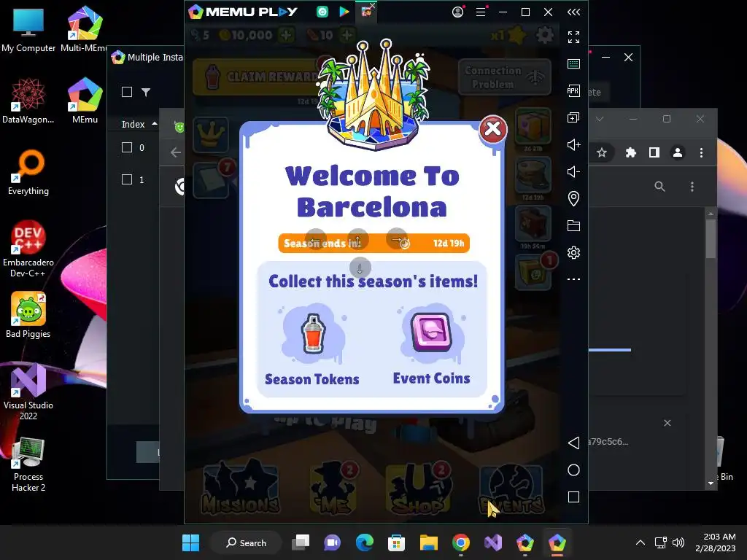
Task: Open Microsoft Edge from taskbar
Action: point(365,542)
